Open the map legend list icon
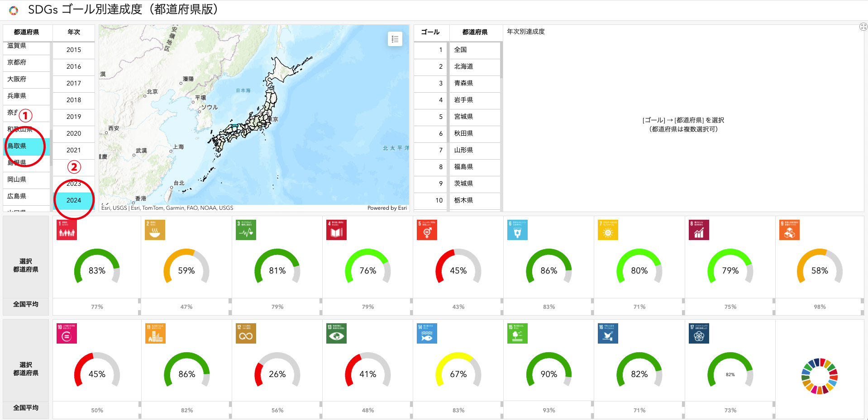Screen dimensions: 868x420 (x=395, y=39)
